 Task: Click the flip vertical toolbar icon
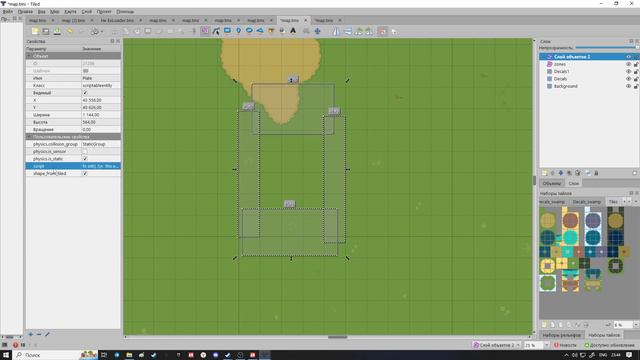[x=347, y=31]
